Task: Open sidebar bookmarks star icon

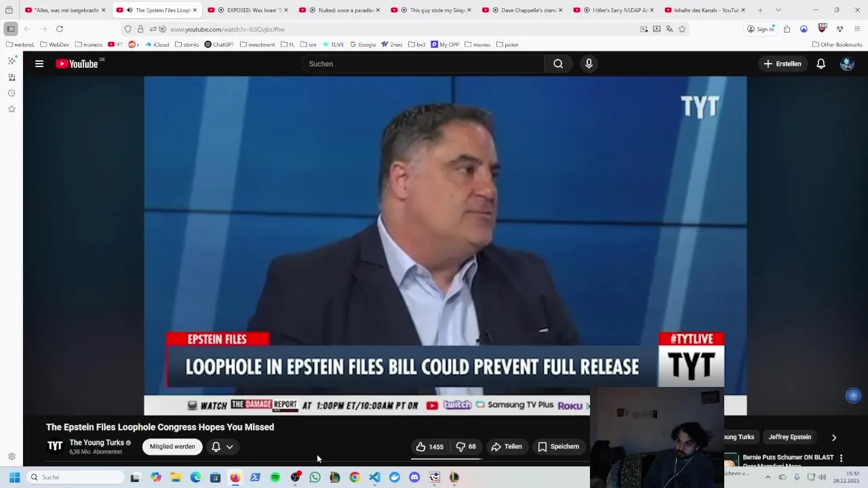Action: click(x=12, y=109)
